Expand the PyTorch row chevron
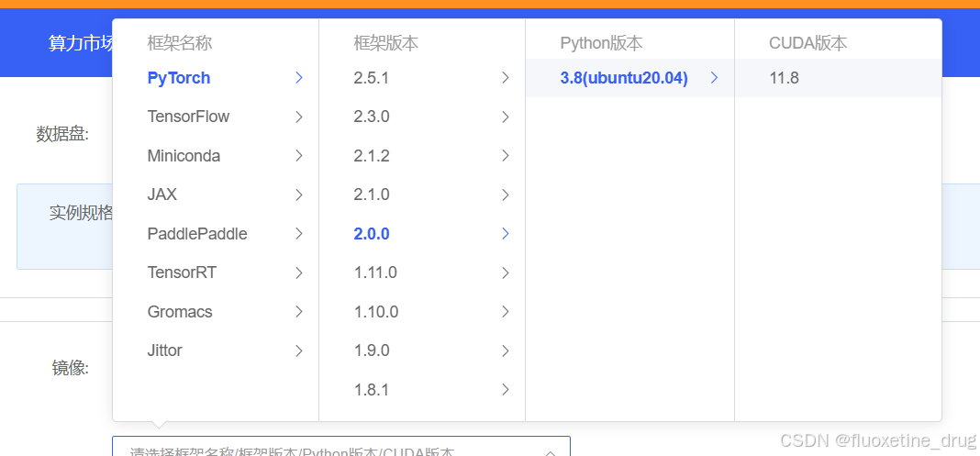Viewport: 980px width, 456px height. [299, 78]
